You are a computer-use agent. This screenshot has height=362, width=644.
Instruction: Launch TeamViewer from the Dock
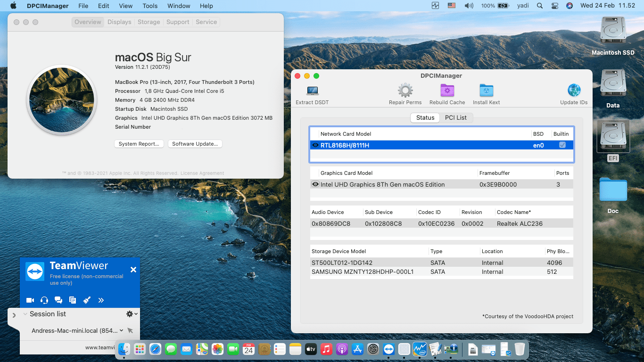click(x=388, y=349)
